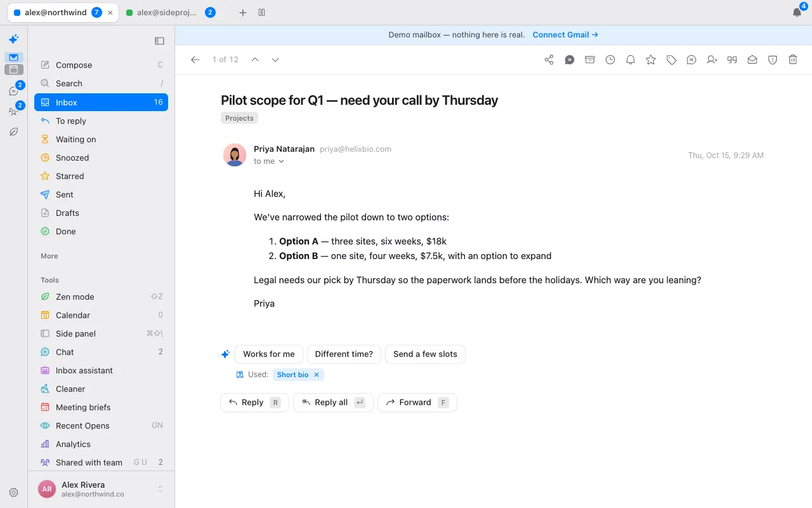Open the Snoozed folder
This screenshot has width=812, height=508.
click(101, 157)
